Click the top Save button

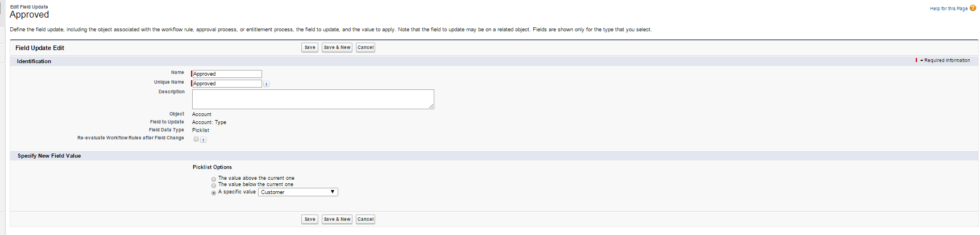point(310,48)
